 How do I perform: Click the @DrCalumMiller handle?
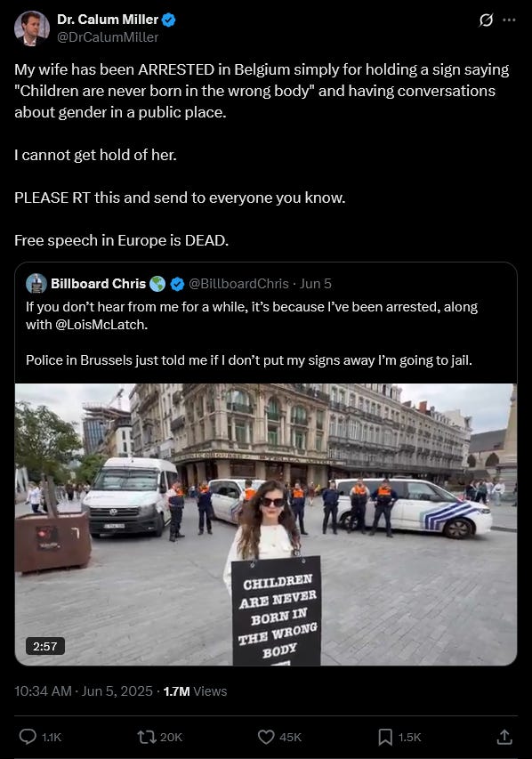108,37
